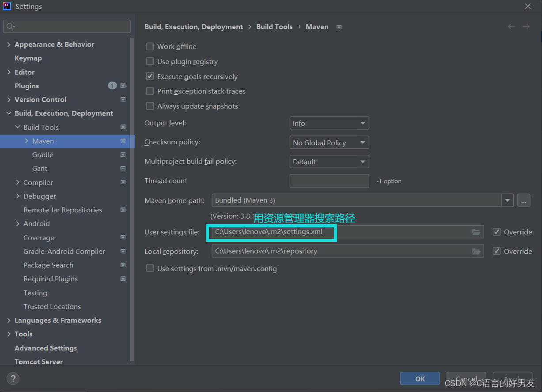Expand the Debugger node

pos(18,196)
